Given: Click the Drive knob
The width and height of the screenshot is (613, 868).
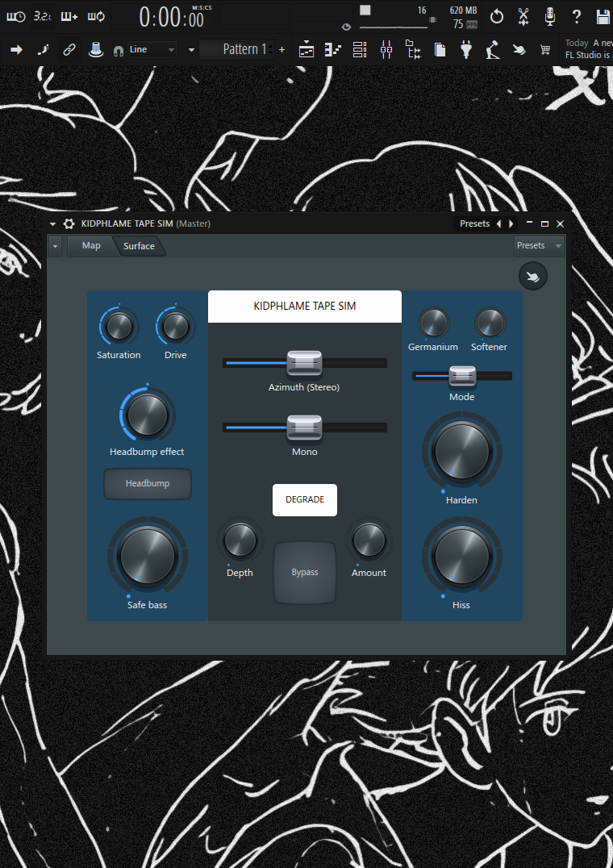Looking at the screenshot, I should click(x=175, y=327).
